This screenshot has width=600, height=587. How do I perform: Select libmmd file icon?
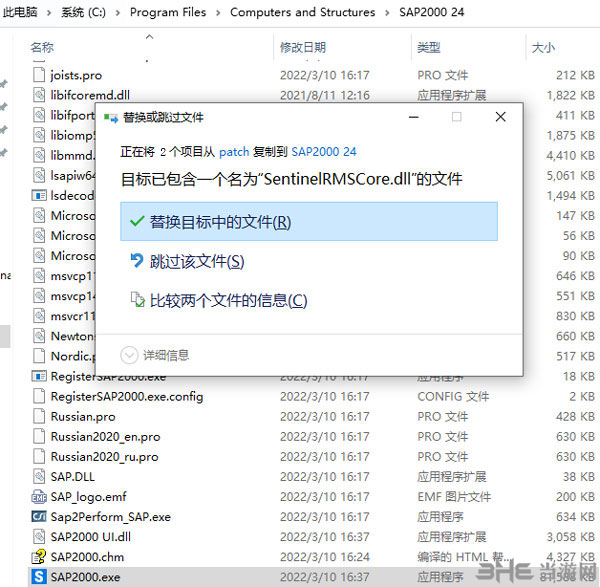coord(39,155)
